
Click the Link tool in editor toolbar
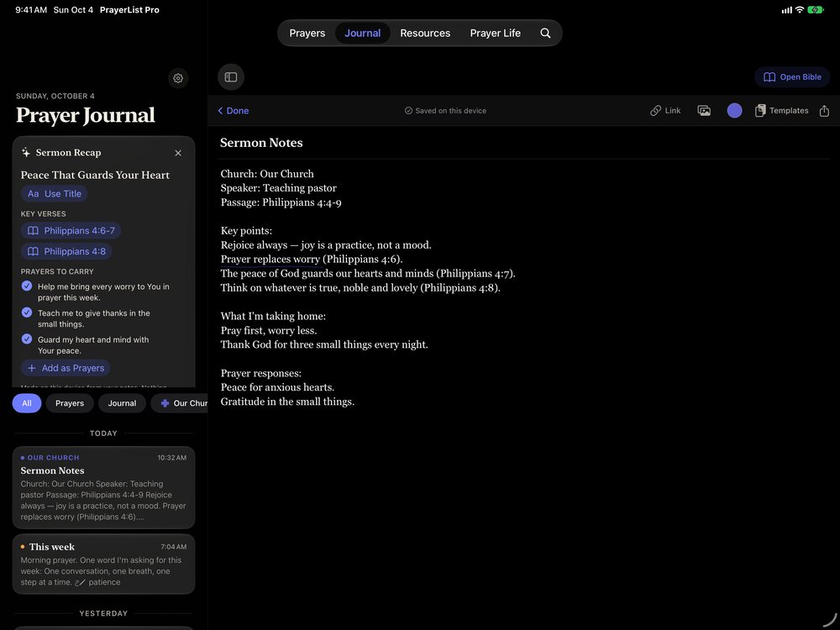(665, 110)
